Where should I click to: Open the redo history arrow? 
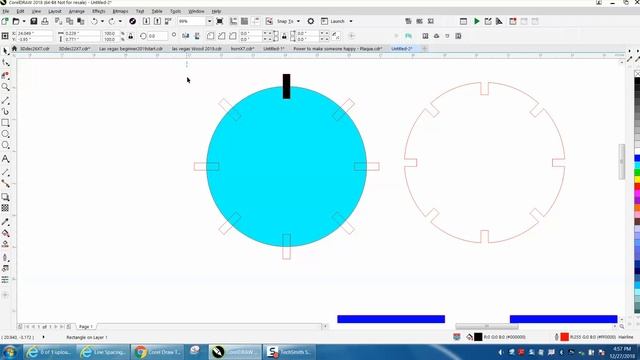click(x=120, y=21)
